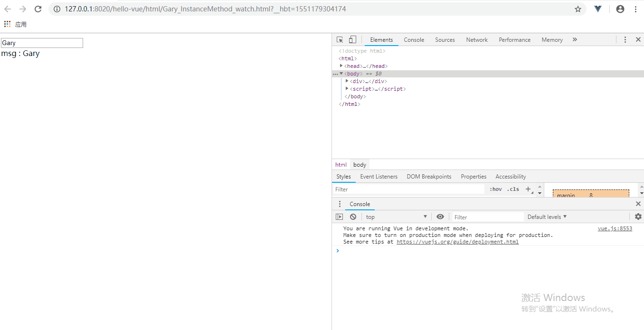Switch to the Styles pane
Screen dimensions: 644x330
pos(343,177)
